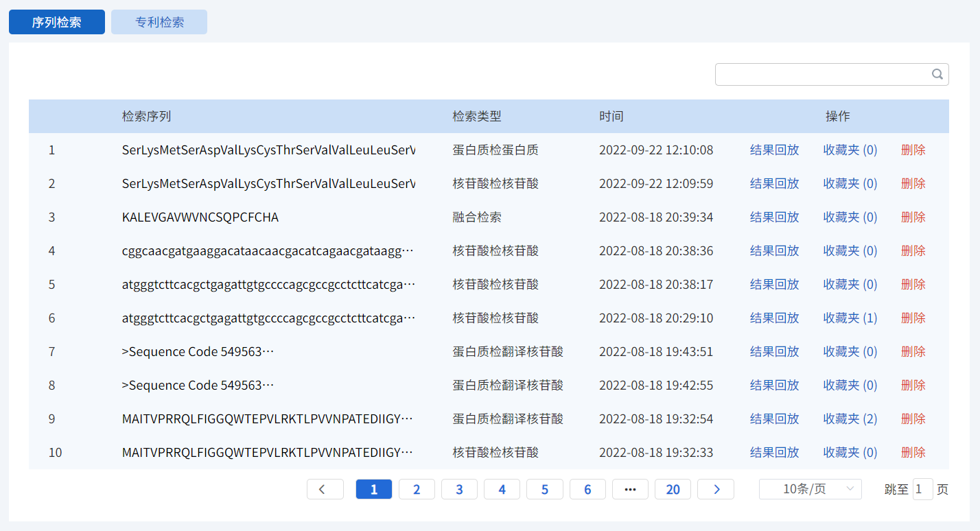Open page 5
Image resolution: width=980 pixels, height=531 pixels.
pos(545,489)
